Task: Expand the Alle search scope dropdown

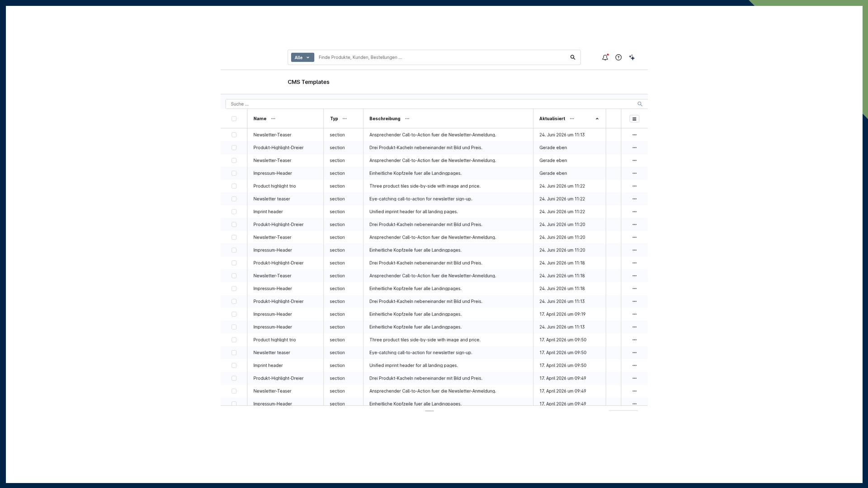Action: (x=302, y=57)
